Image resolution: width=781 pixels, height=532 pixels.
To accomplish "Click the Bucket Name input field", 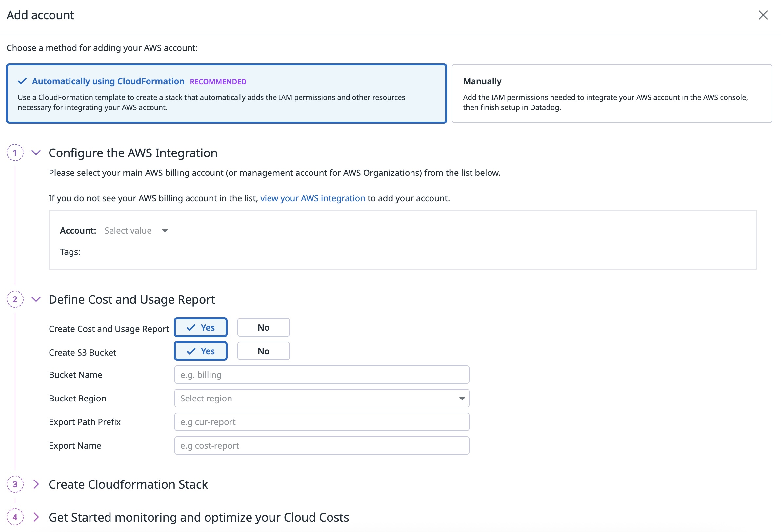I will click(x=322, y=375).
